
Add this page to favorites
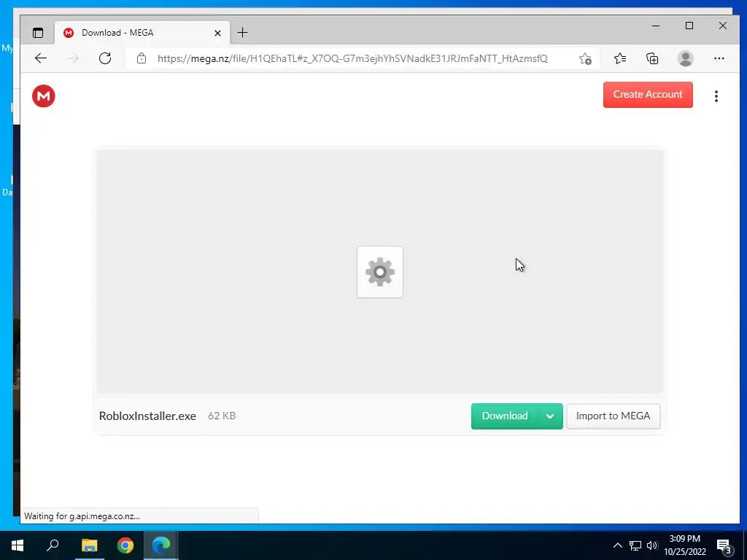tap(585, 58)
